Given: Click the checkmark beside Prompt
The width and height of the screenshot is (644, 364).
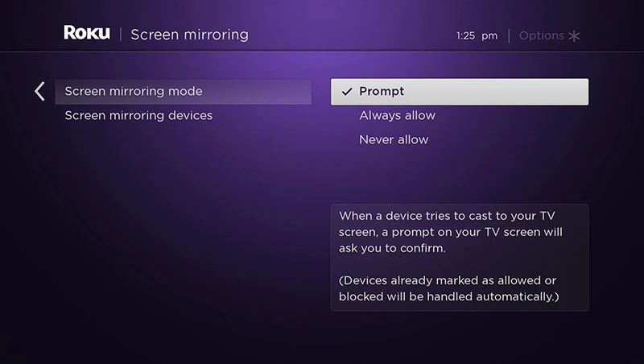Looking at the screenshot, I should tap(347, 92).
